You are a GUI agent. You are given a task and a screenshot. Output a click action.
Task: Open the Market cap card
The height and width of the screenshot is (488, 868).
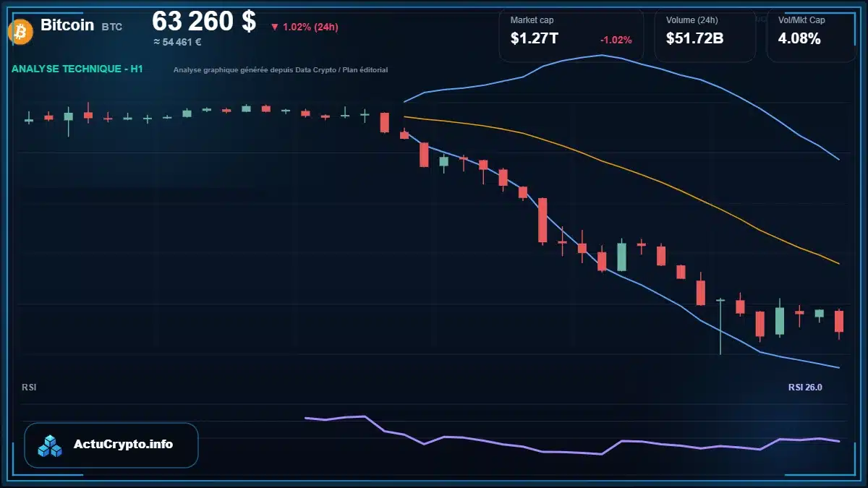pyautogui.click(x=571, y=35)
